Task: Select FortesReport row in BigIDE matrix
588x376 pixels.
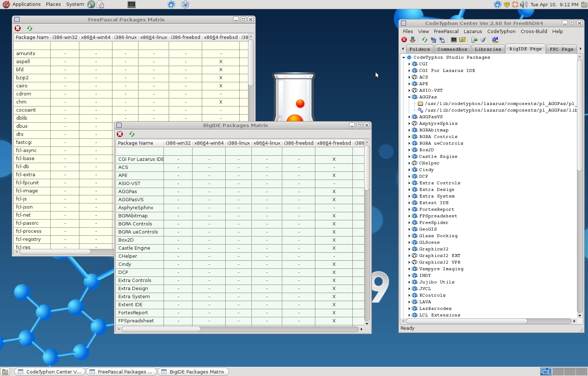Action: click(x=240, y=313)
